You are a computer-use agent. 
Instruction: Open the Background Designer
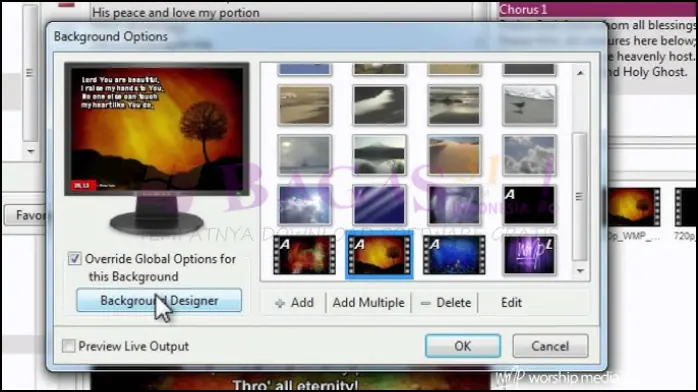pos(159,301)
